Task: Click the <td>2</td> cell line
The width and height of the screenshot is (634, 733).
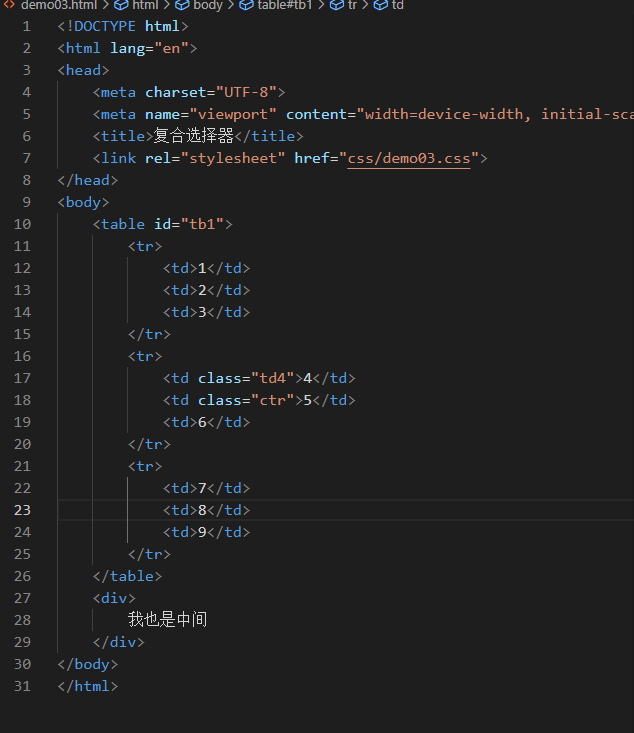Action: 207,290
